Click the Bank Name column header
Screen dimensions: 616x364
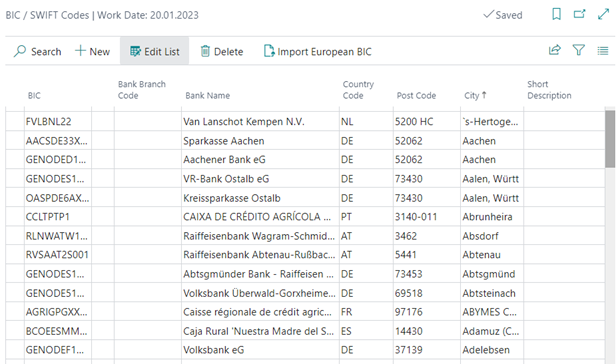pyautogui.click(x=207, y=95)
